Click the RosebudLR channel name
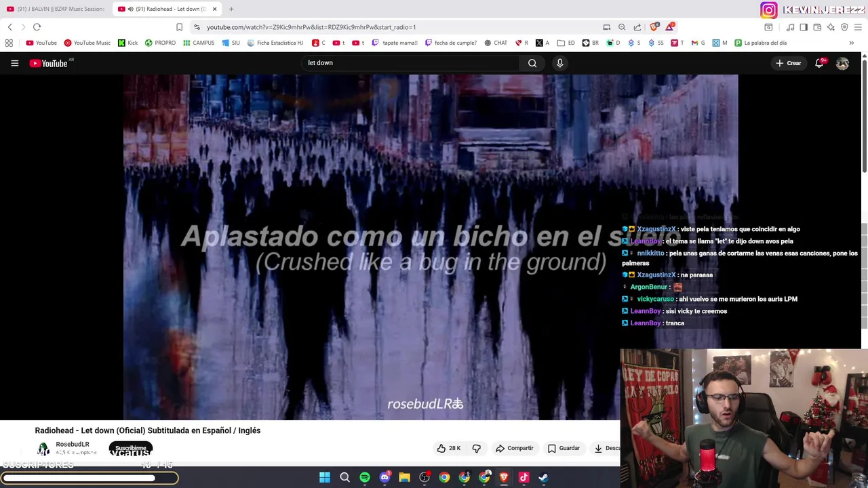Screen dimensions: 868x488 [73, 445]
